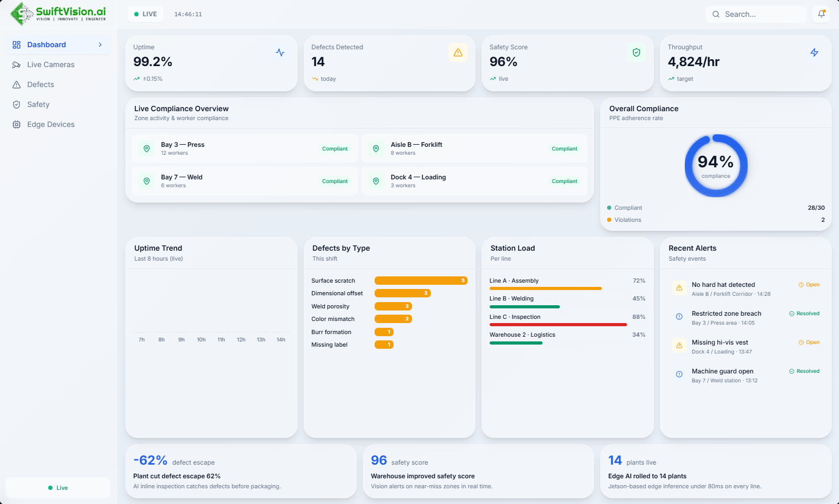Click the location pin for Bay 7 — Weld

[147, 181]
